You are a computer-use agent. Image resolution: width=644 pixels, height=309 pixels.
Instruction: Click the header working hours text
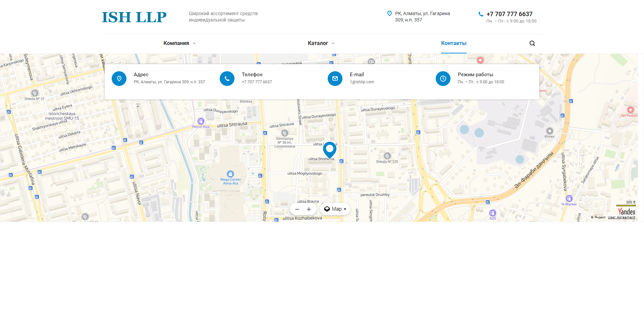pyautogui.click(x=511, y=21)
